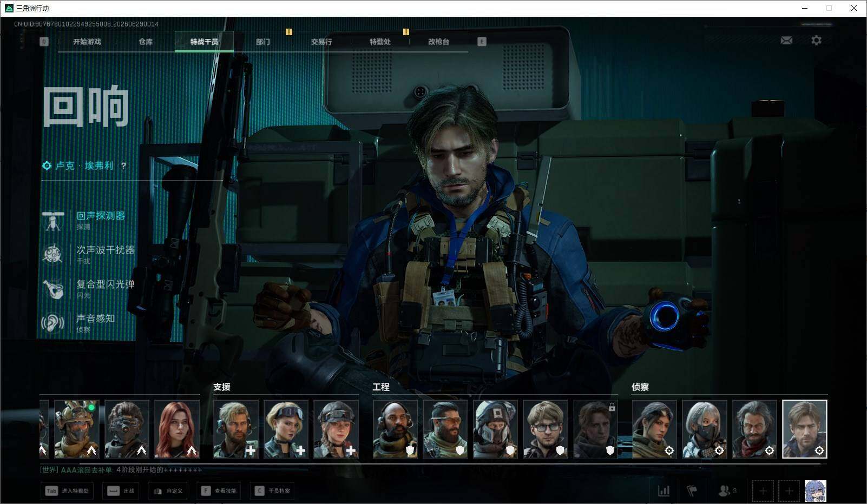The image size is (867, 504).
Task: Minimize the 三角洲行动 window
Action: pos(805,8)
